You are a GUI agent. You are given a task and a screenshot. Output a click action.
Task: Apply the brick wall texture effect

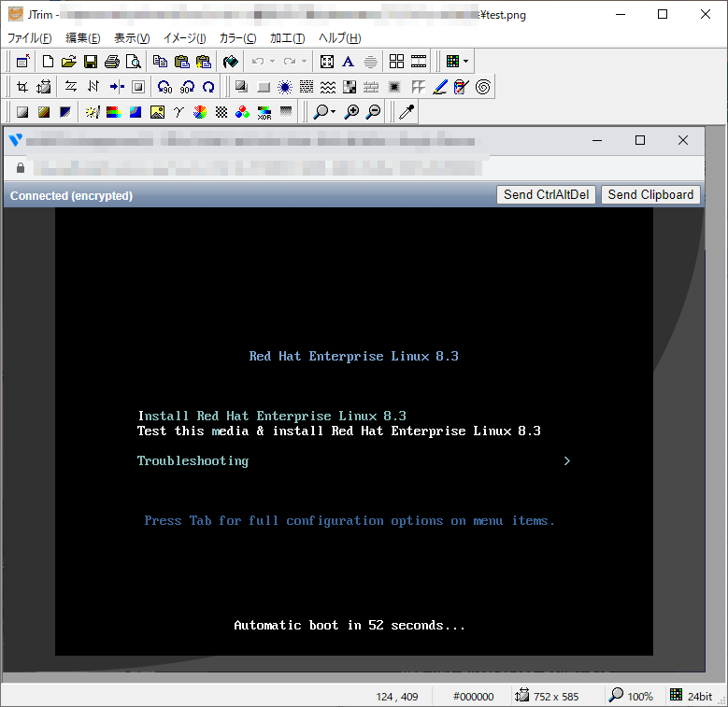point(371,87)
